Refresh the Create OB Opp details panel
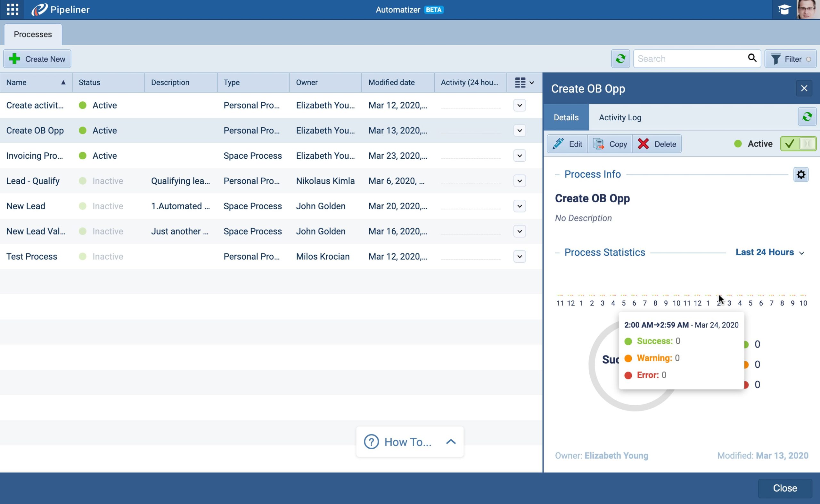820x504 pixels. (807, 117)
